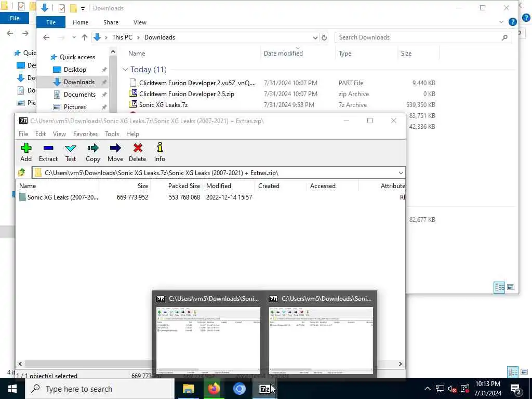
Task: Run Test on the archive
Action: pyautogui.click(x=71, y=152)
